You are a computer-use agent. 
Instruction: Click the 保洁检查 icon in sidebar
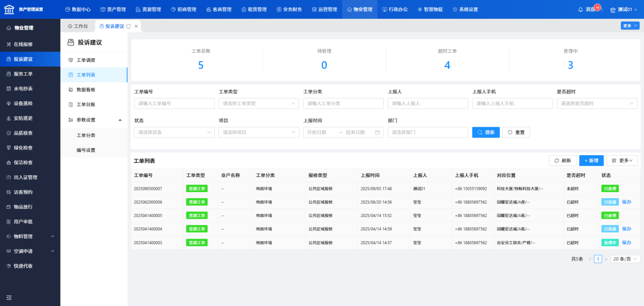coord(9,162)
